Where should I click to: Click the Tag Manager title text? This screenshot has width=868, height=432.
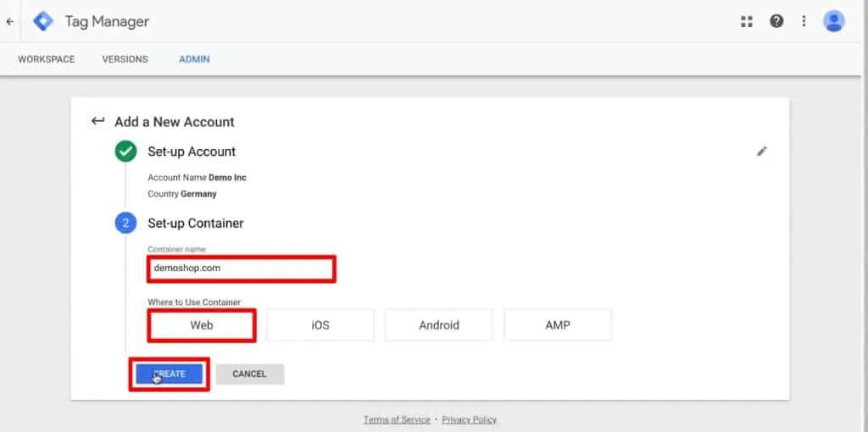coord(108,21)
